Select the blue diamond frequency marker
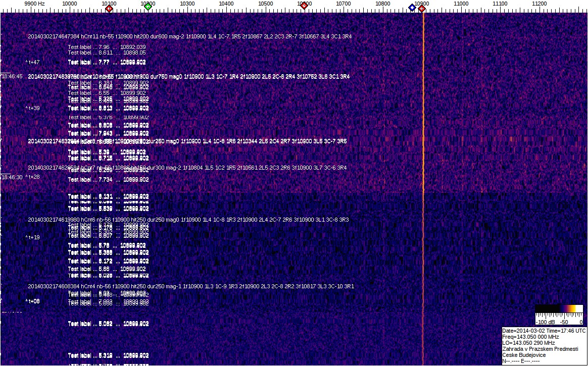 click(x=412, y=8)
